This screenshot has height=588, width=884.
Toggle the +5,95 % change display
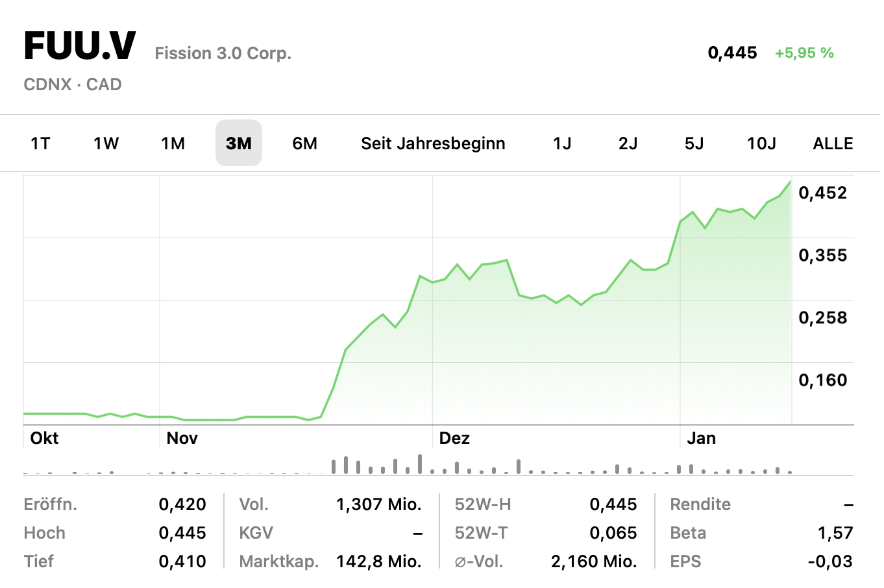coord(804,53)
